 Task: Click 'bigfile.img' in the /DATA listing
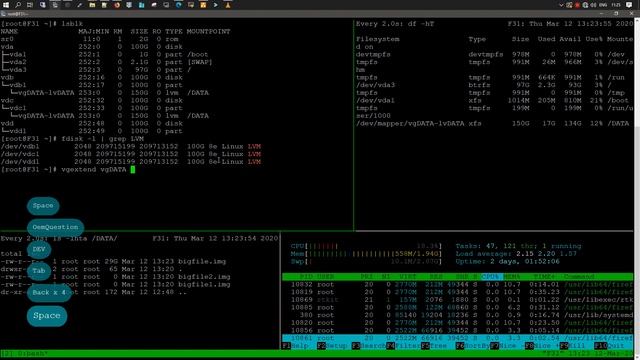pyautogui.click(x=202, y=261)
